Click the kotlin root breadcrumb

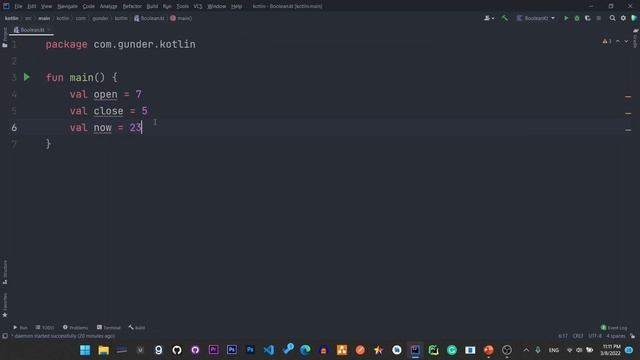click(11, 18)
